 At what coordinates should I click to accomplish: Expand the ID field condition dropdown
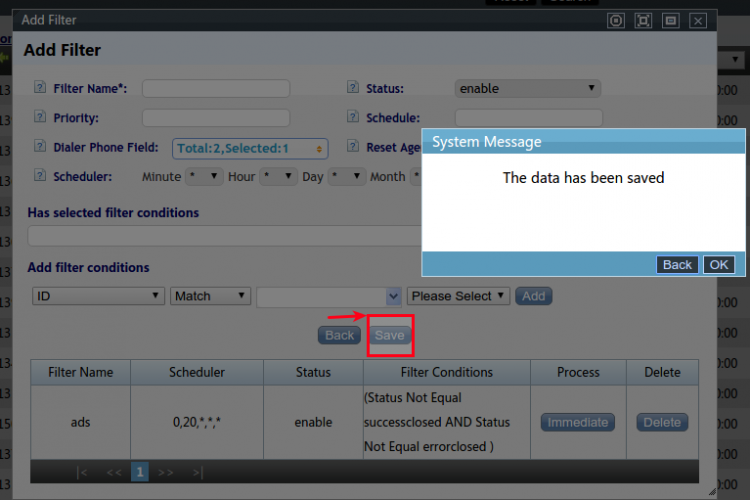tap(98, 296)
